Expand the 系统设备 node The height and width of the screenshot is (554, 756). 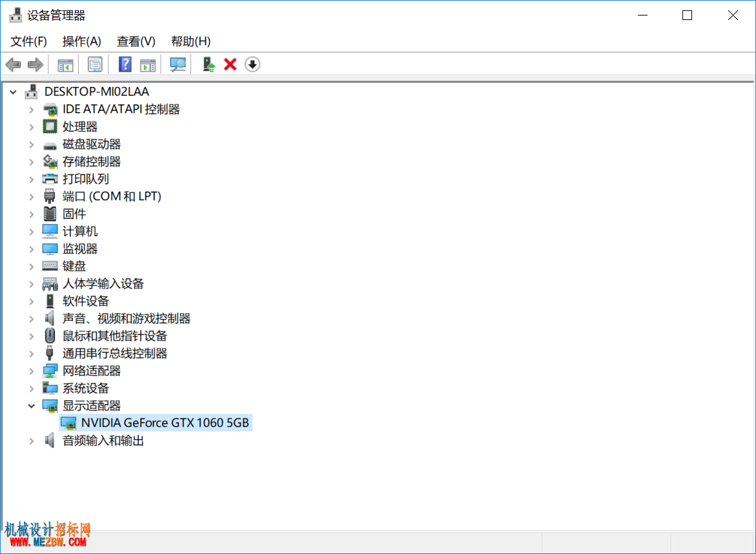32,388
